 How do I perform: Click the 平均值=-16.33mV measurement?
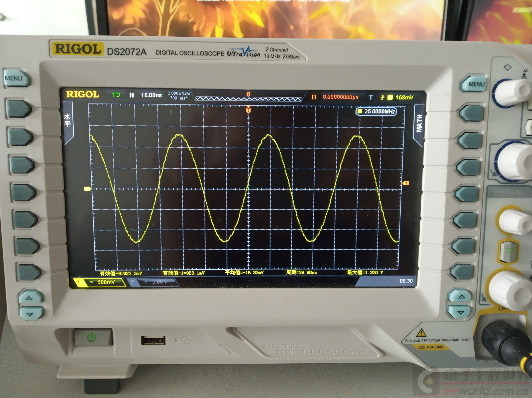(x=244, y=272)
